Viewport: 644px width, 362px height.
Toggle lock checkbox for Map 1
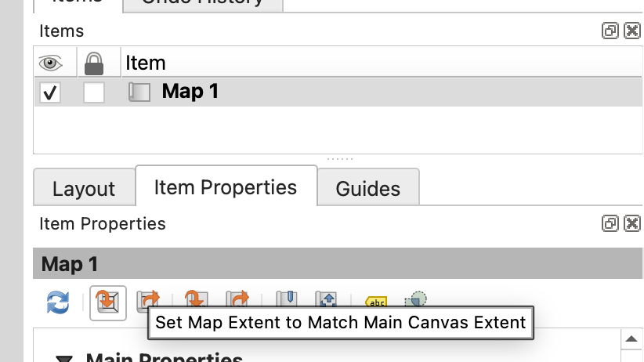click(x=94, y=92)
